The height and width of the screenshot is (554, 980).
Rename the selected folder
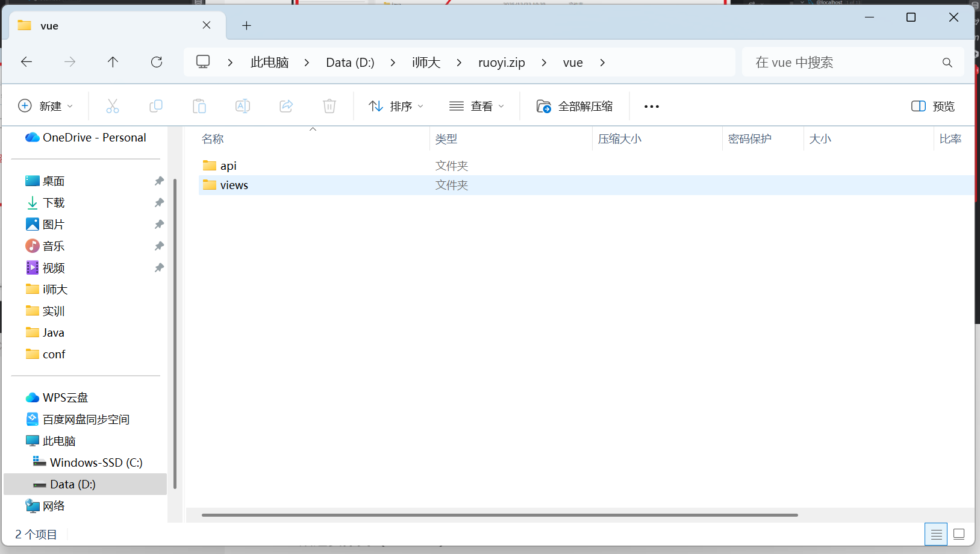(243, 105)
